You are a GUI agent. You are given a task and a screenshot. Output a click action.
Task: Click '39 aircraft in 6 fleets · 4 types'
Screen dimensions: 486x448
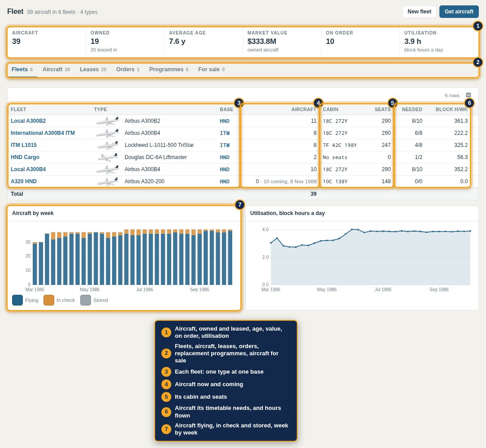pyautogui.click(x=62, y=12)
